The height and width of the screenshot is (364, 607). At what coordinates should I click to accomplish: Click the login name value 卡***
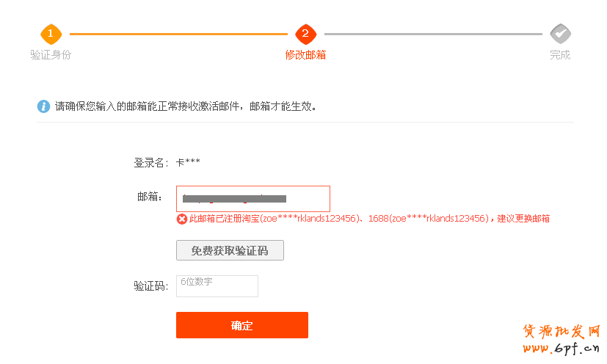[188, 163]
